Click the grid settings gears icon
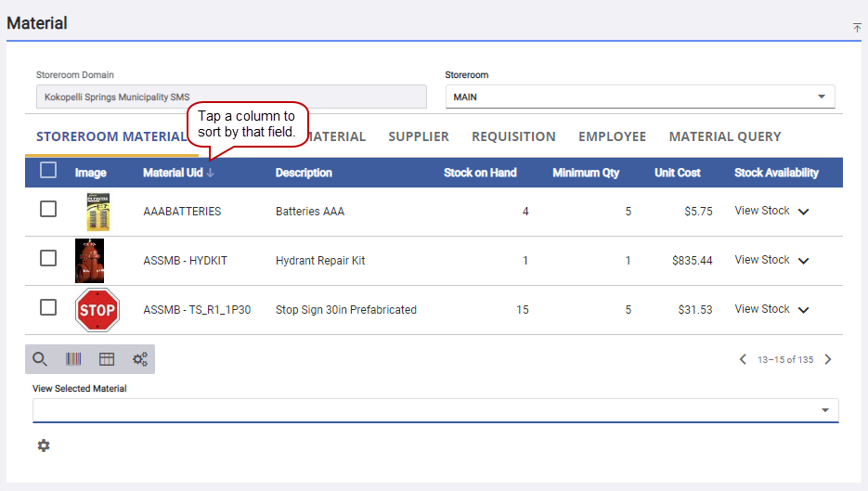Screen dimensions: 868x491 (140, 359)
